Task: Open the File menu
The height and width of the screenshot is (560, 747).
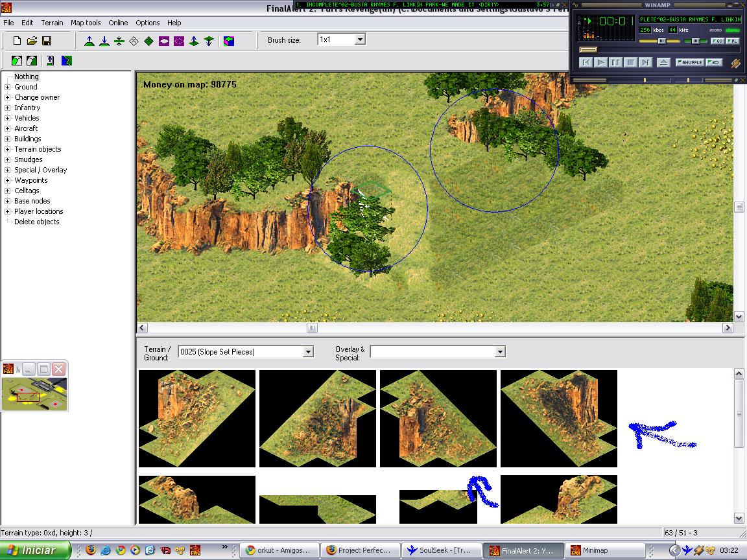Action: [x=8, y=23]
